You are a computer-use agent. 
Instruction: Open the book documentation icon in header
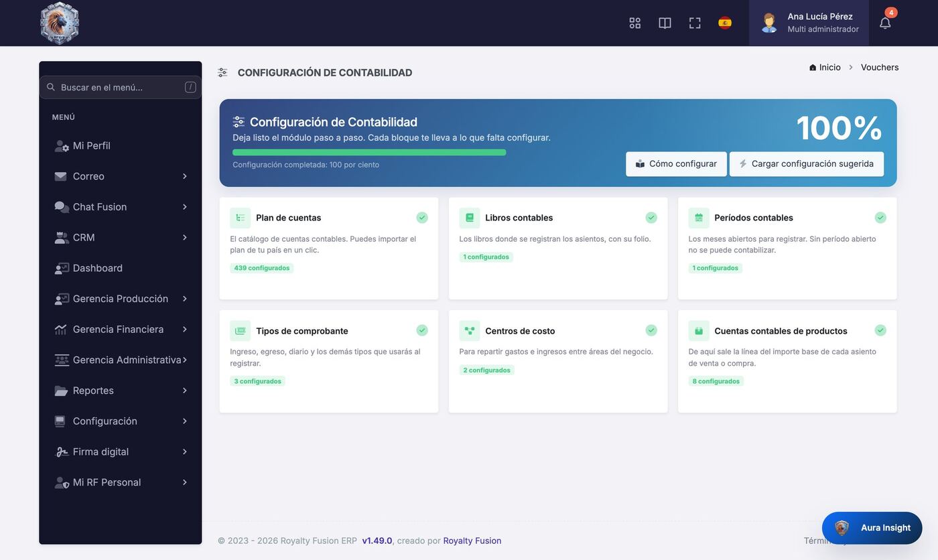665,23
